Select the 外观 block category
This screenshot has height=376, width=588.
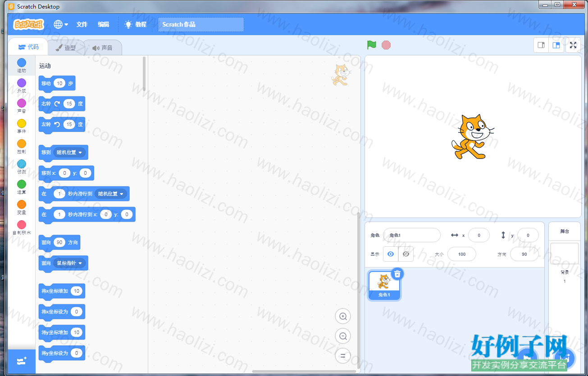point(22,86)
